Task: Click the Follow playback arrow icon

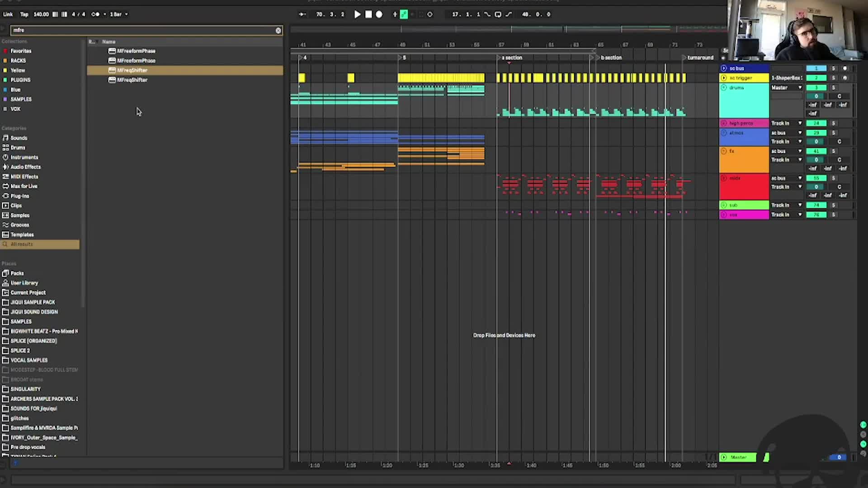Action: [302, 14]
